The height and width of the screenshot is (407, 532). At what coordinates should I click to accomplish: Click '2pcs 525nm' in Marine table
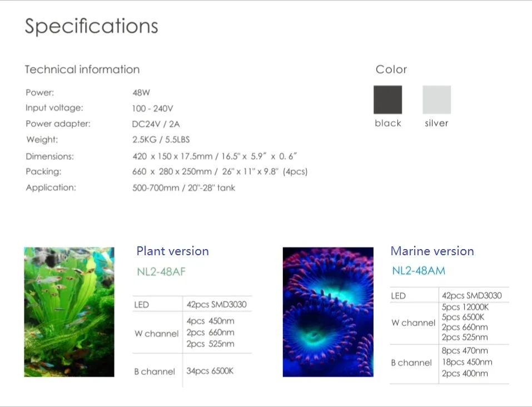[465, 337]
